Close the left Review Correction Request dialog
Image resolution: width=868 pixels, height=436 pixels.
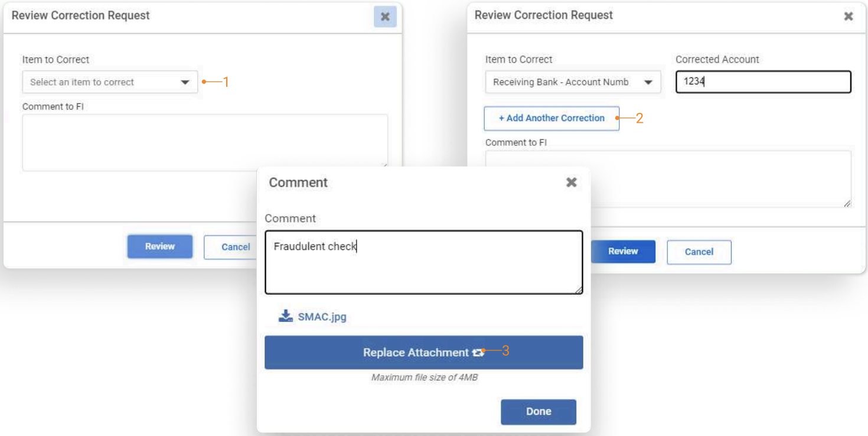(x=385, y=17)
